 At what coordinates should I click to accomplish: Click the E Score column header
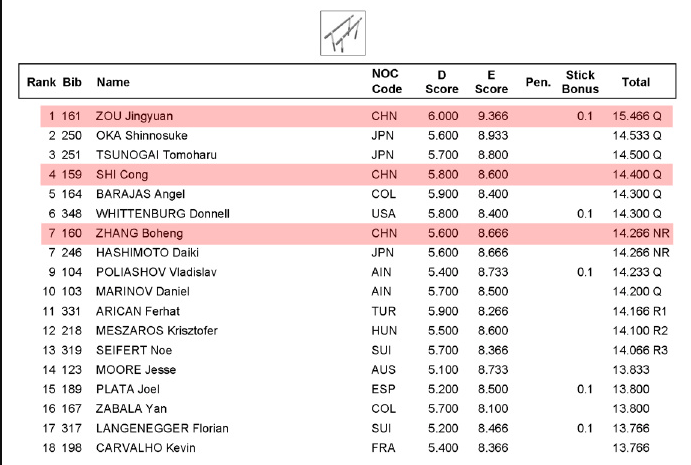click(491, 82)
